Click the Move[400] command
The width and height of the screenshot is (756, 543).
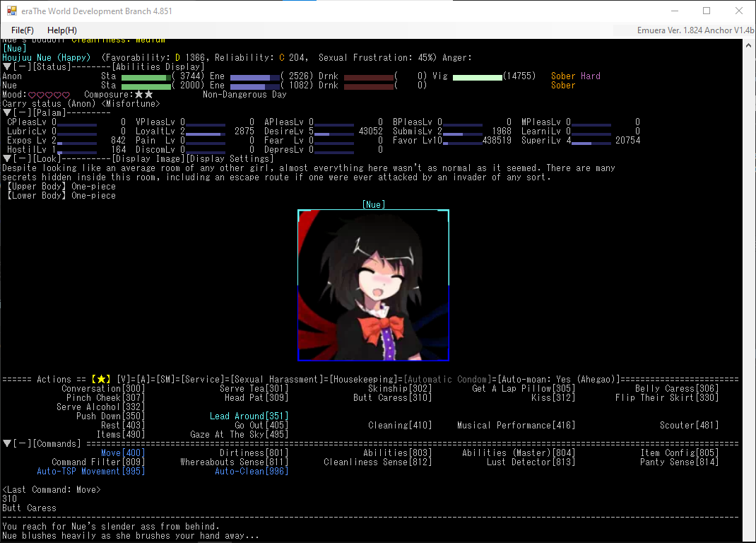pos(122,453)
